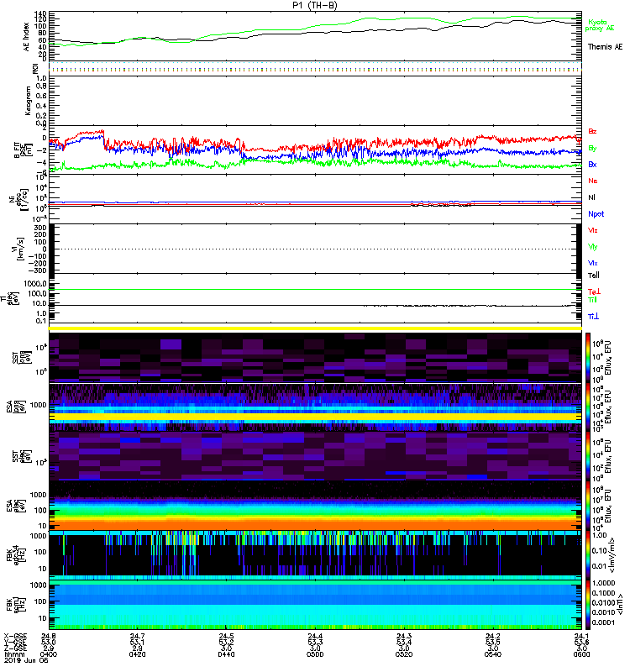Select the red Ne legend label
The image size is (630, 672).
[593, 181]
